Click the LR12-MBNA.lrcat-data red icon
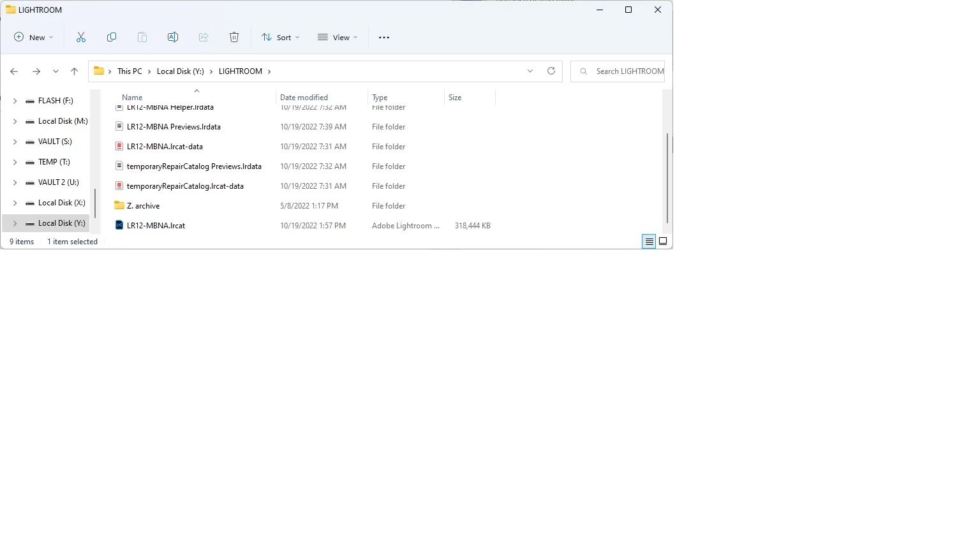This screenshot has height=551, width=980. [119, 146]
